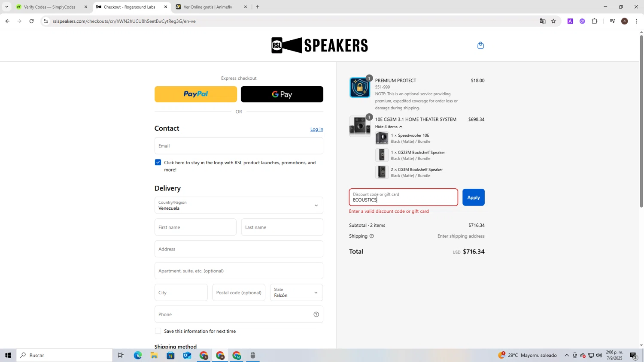
Task: Click the Discount code or gift card field
Action: 403,197
